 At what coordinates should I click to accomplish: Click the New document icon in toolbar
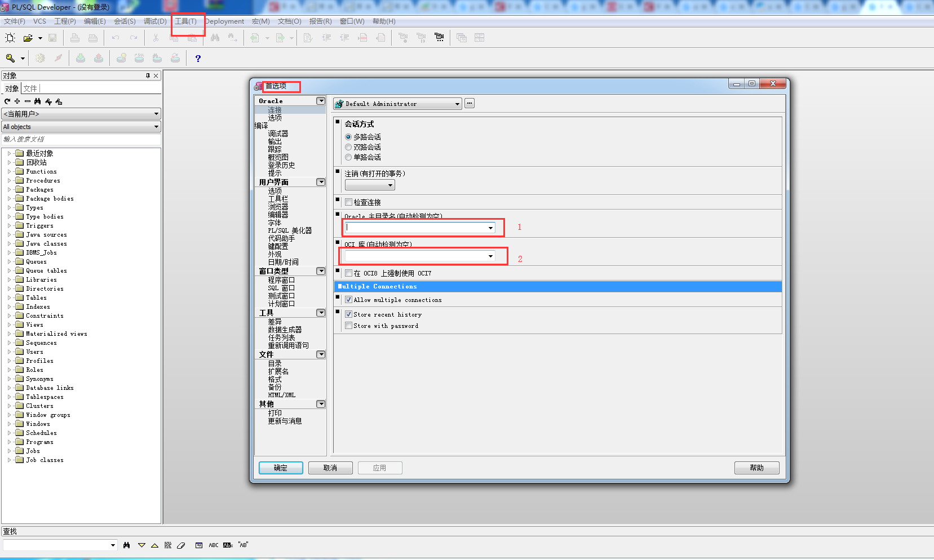point(10,38)
